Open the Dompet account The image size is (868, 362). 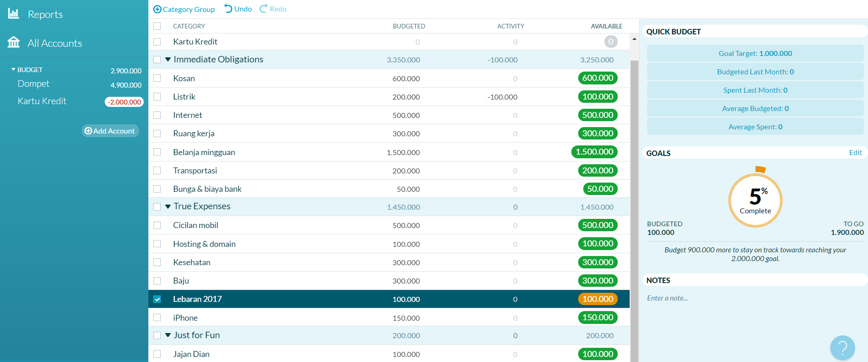[x=34, y=84]
